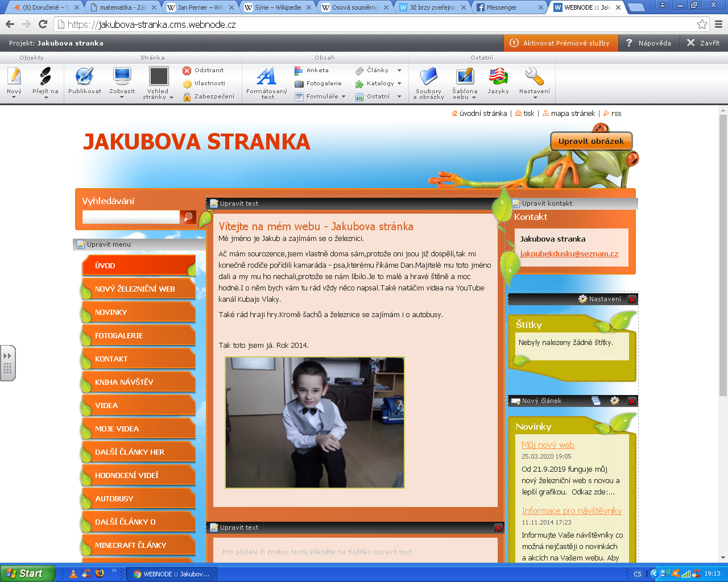The width and height of the screenshot is (728, 582).
Task: Open the Můj nový web article link
Action: 548,444
